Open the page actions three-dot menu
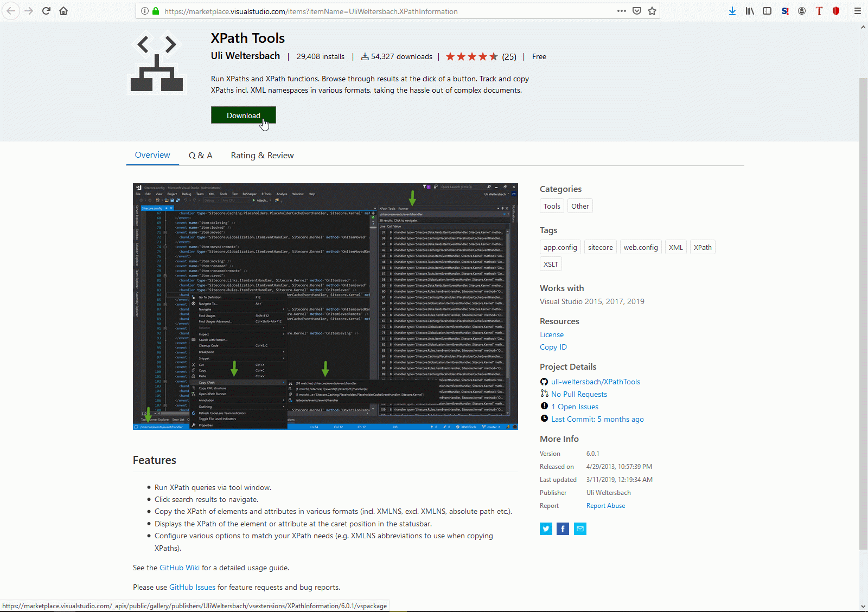This screenshot has width=868, height=612. [x=622, y=11]
